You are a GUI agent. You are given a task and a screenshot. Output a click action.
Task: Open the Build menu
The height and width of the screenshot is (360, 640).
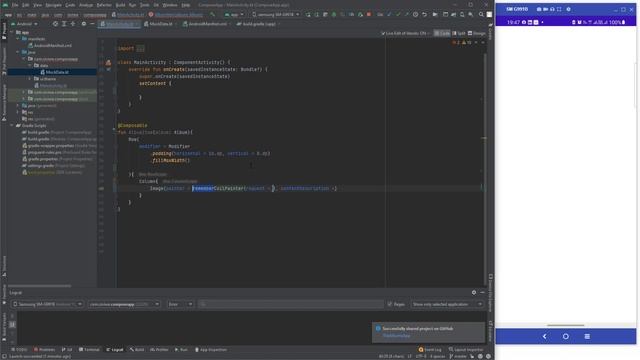(x=120, y=5)
